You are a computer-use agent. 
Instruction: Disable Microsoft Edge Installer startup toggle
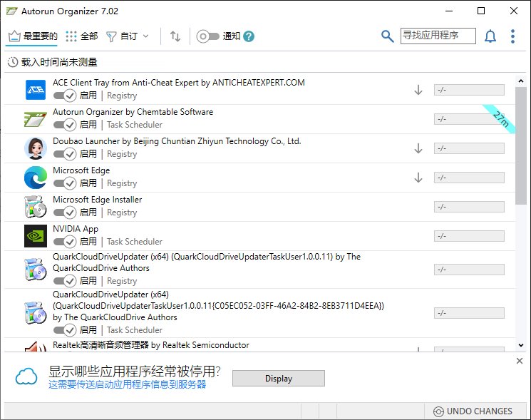(x=65, y=212)
